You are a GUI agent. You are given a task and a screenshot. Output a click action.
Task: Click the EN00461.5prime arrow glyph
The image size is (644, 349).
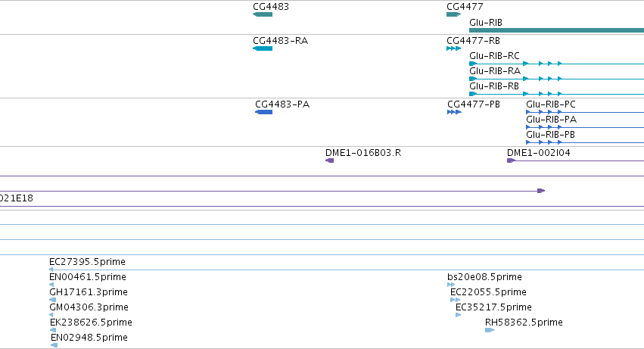(51, 285)
